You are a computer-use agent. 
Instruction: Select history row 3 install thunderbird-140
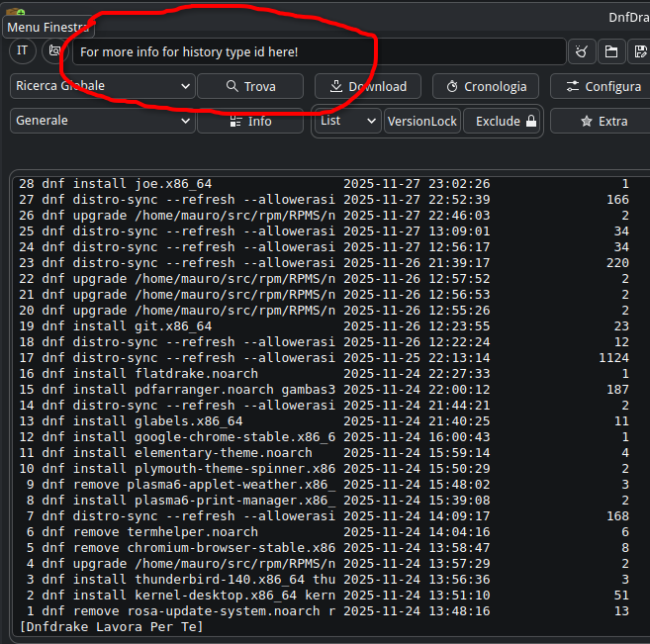click(x=324, y=580)
